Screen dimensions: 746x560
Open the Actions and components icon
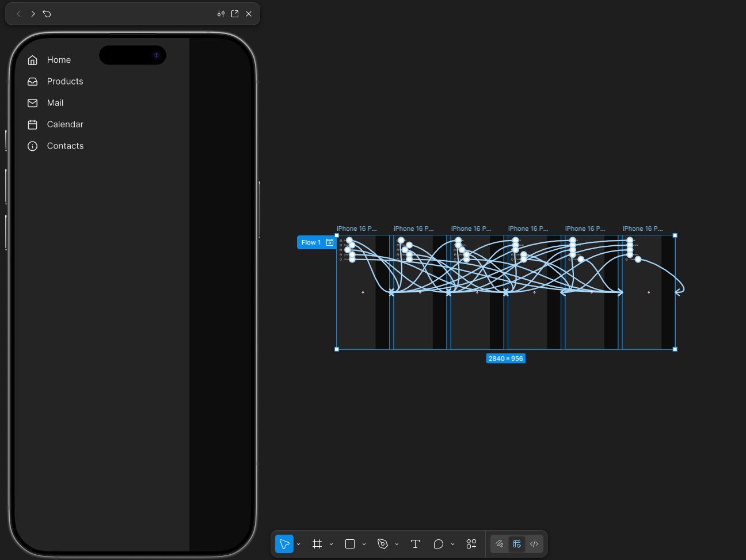(471, 544)
